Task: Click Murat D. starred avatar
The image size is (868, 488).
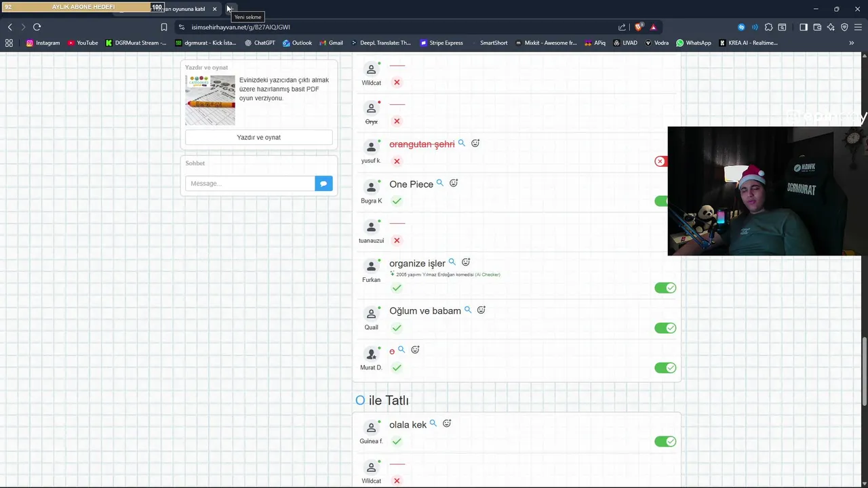Action: pos(371,354)
